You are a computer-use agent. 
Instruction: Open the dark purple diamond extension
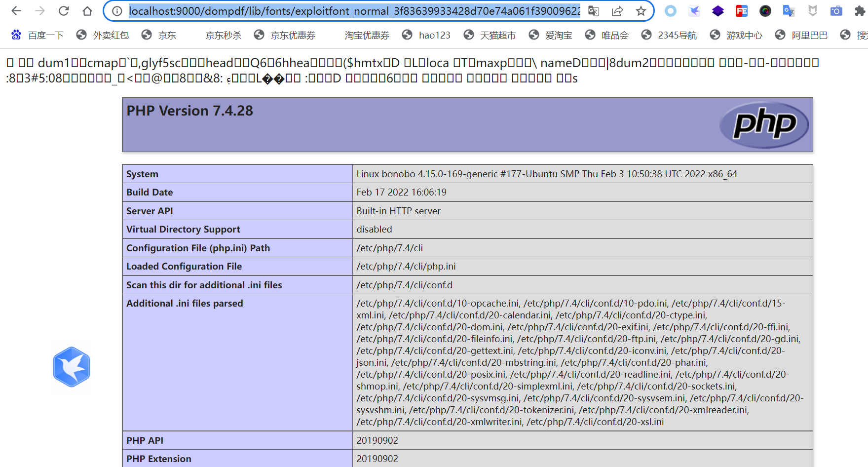(718, 11)
